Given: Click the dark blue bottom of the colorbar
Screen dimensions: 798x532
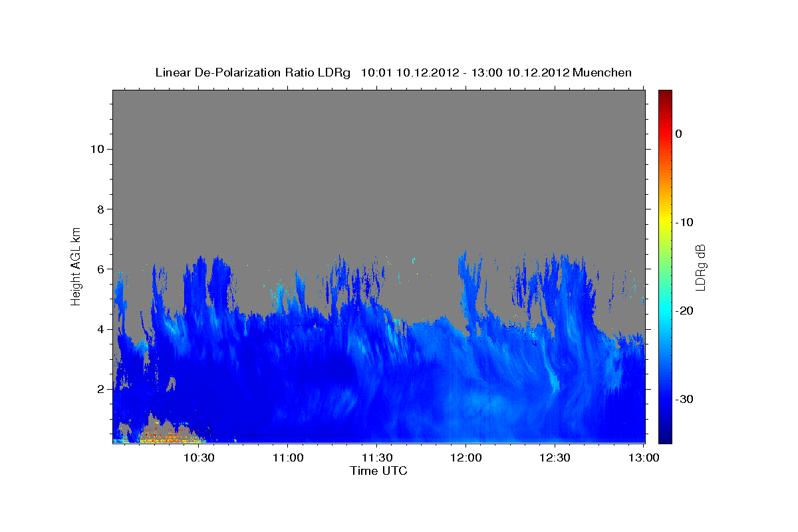Looking at the screenshot, I should click(x=665, y=438).
